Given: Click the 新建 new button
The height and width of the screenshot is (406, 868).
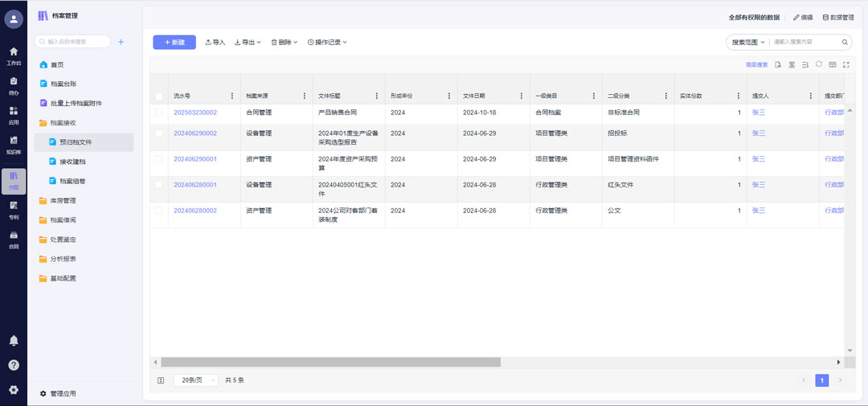Looking at the screenshot, I should [174, 42].
